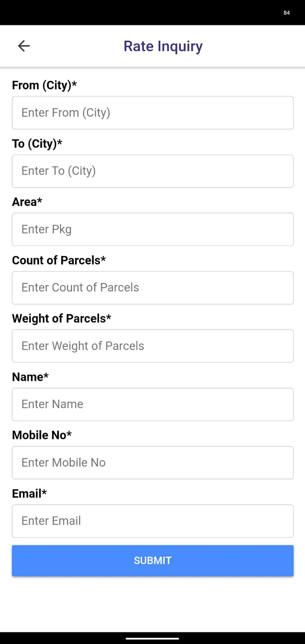Click the Enter Email field
305x644 pixels.
(x=153, y=521)
